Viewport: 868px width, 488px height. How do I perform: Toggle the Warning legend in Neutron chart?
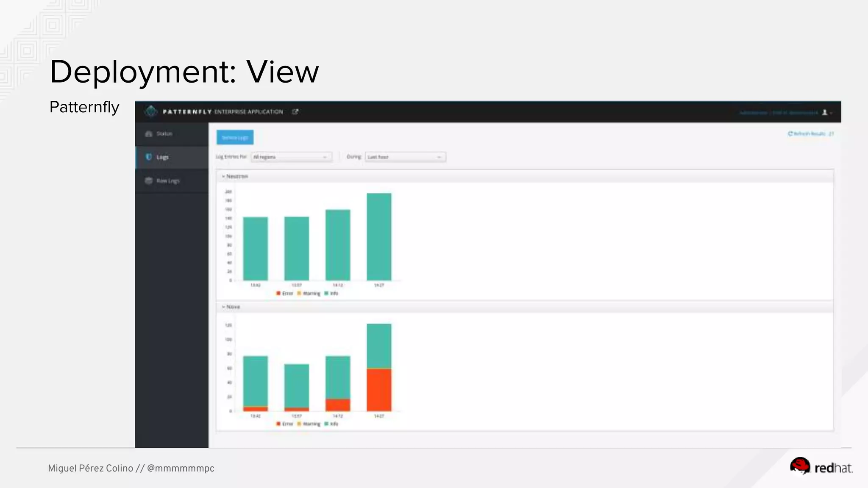(309, 293)
